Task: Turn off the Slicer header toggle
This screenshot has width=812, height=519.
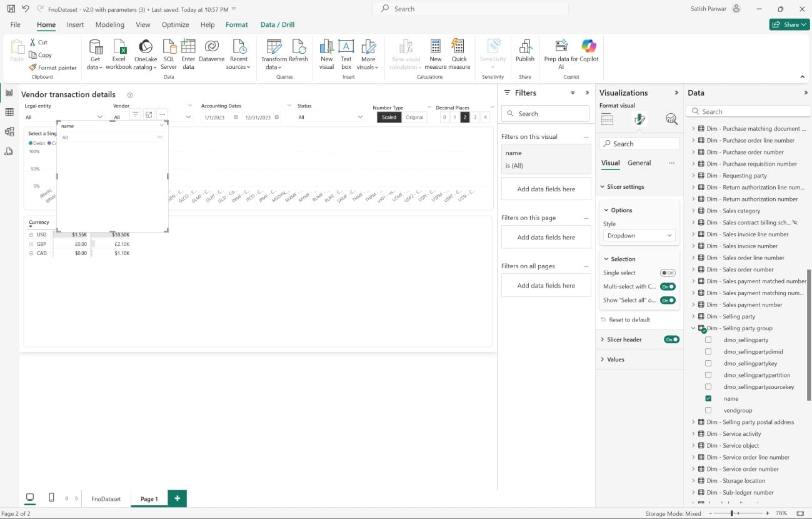Action: coord(671,340)
